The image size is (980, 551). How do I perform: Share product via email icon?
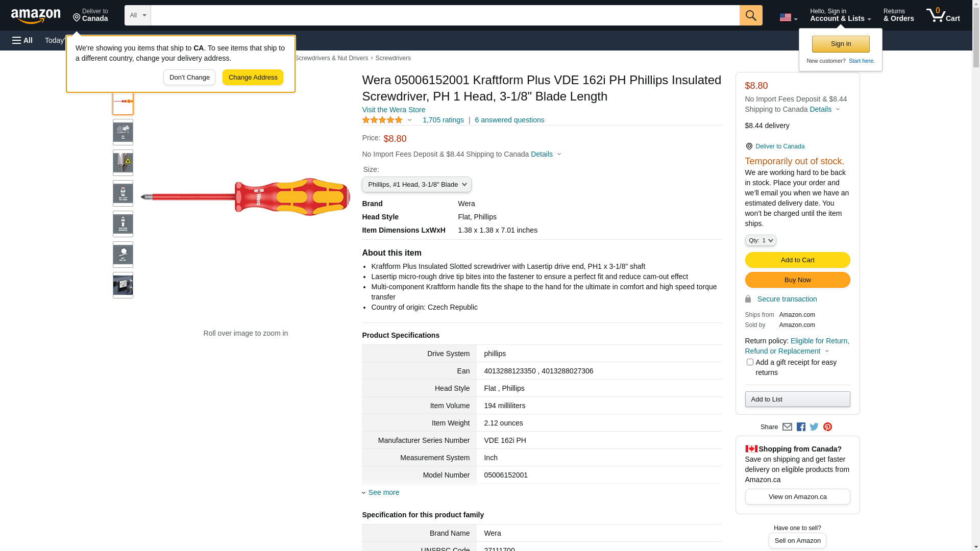[x=787, y=427]
